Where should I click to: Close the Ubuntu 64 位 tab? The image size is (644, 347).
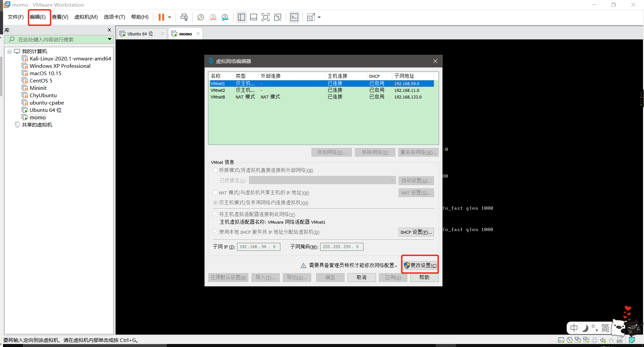click(x=162, y=34)
